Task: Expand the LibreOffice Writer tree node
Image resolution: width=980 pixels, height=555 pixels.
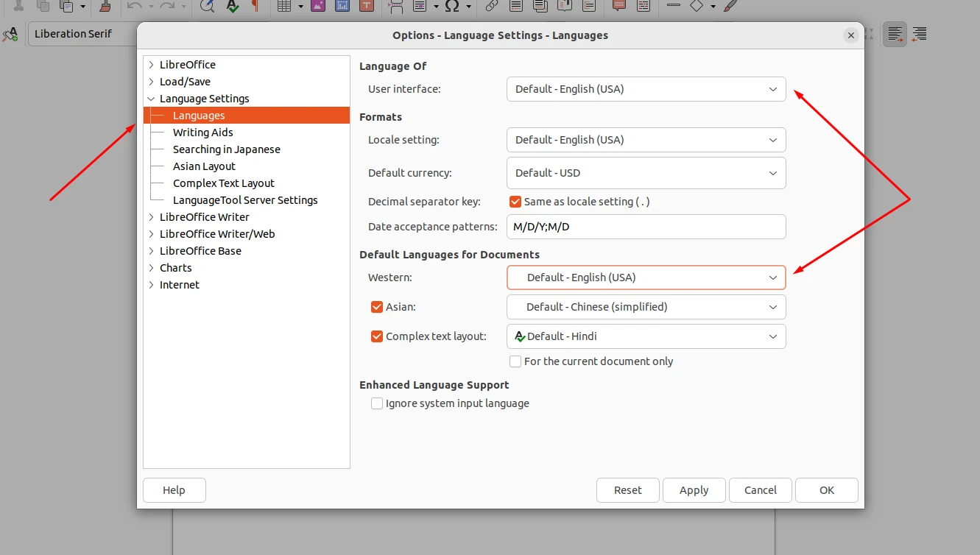Action: 152,217
